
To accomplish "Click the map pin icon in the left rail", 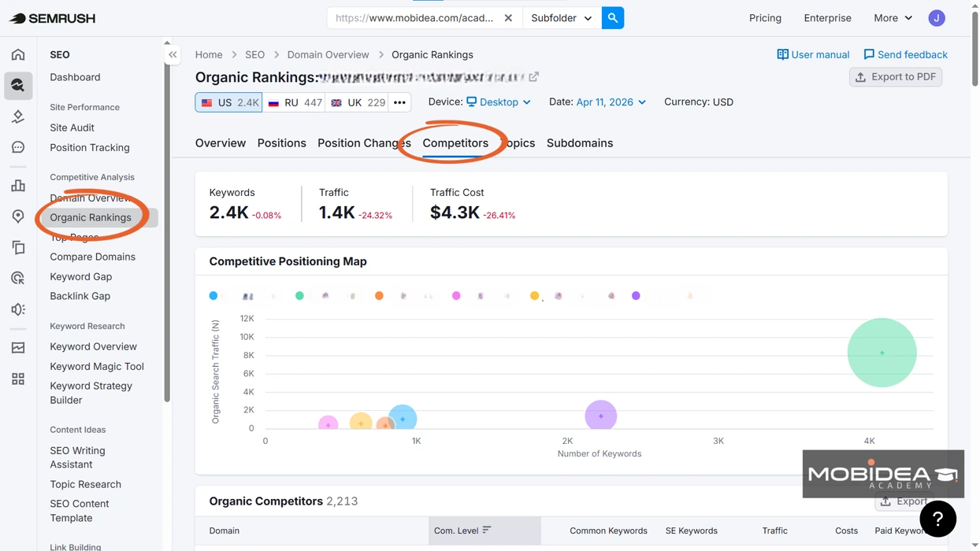I will point(17,216).
